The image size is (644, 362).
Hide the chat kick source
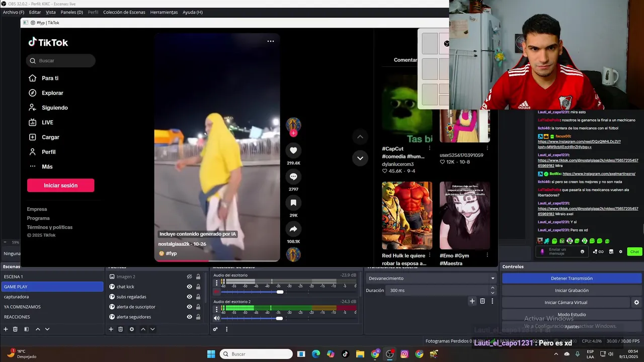click(190, 287)
